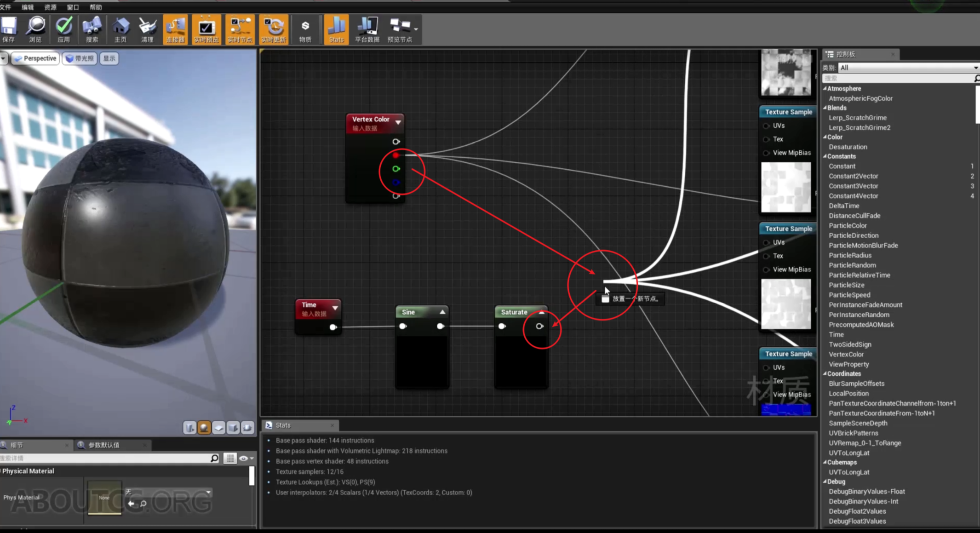The height and width of the screenshot is (533, 980).
Task: Open the 文件 menu
Action: pos(6,7)
